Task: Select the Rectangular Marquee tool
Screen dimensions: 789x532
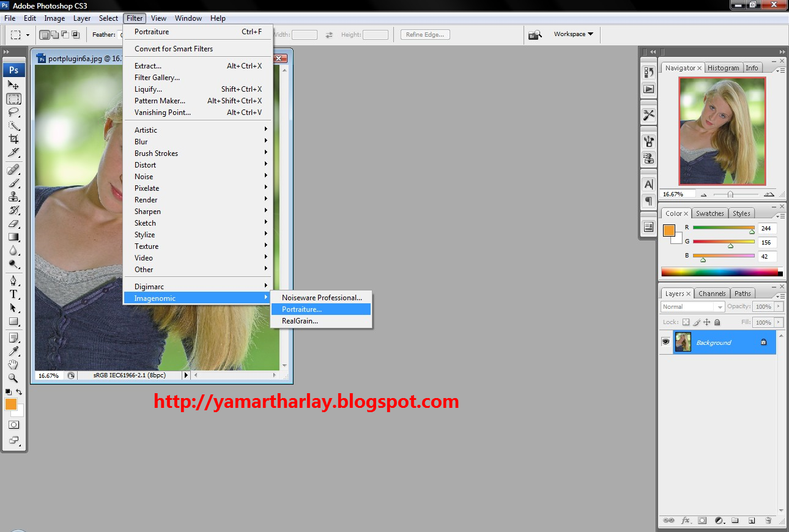Action: tap(13, 99)
